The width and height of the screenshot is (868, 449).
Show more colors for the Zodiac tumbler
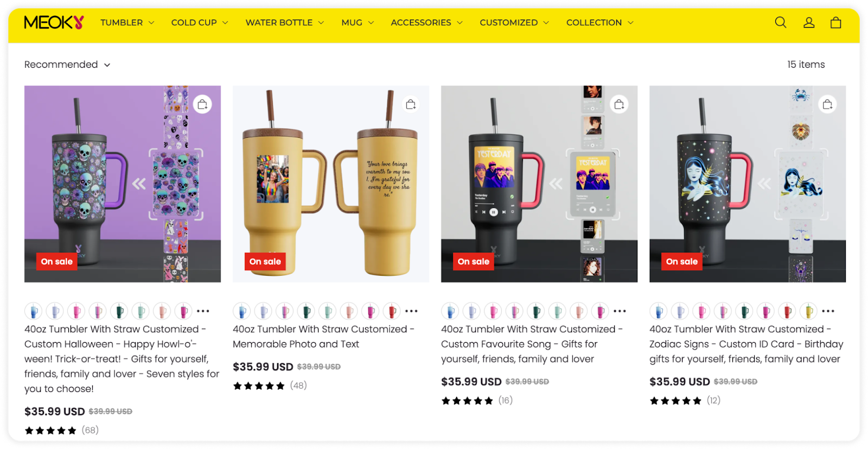tap(828, 311)
